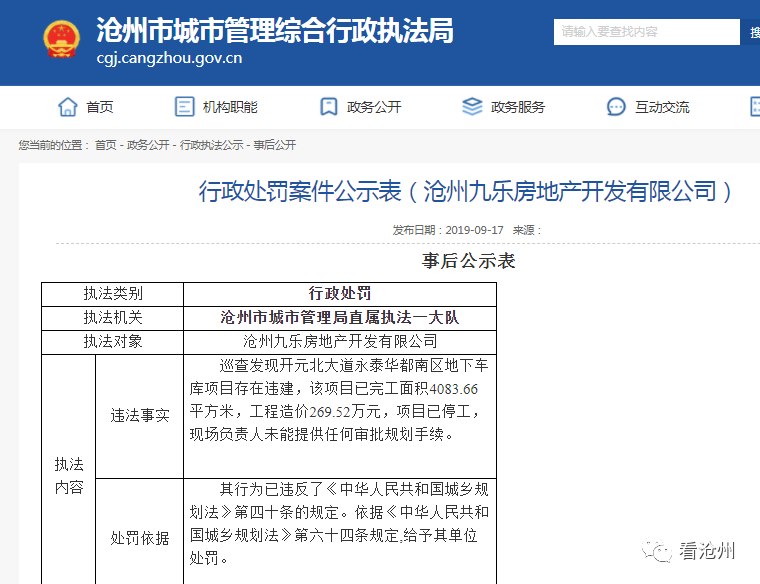Click the home house icon
The height and width of the screenshot is (584, 760).
tap(68, 107)
